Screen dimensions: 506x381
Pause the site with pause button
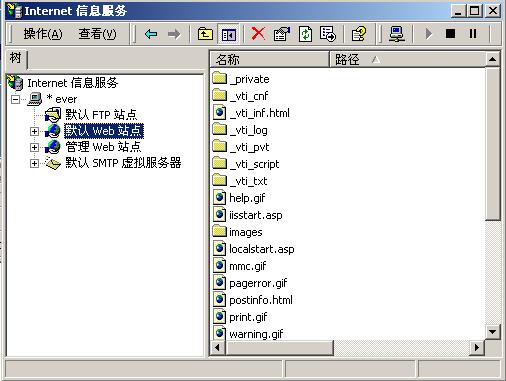coord(473,34)
